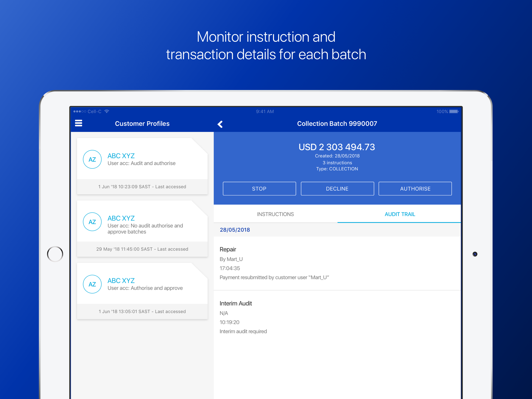Tap the By Mart_U line
532x399 pixels.
231,259
